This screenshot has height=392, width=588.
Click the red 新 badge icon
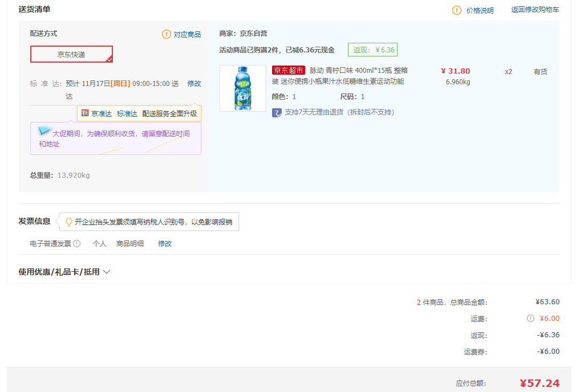point(85,113)
